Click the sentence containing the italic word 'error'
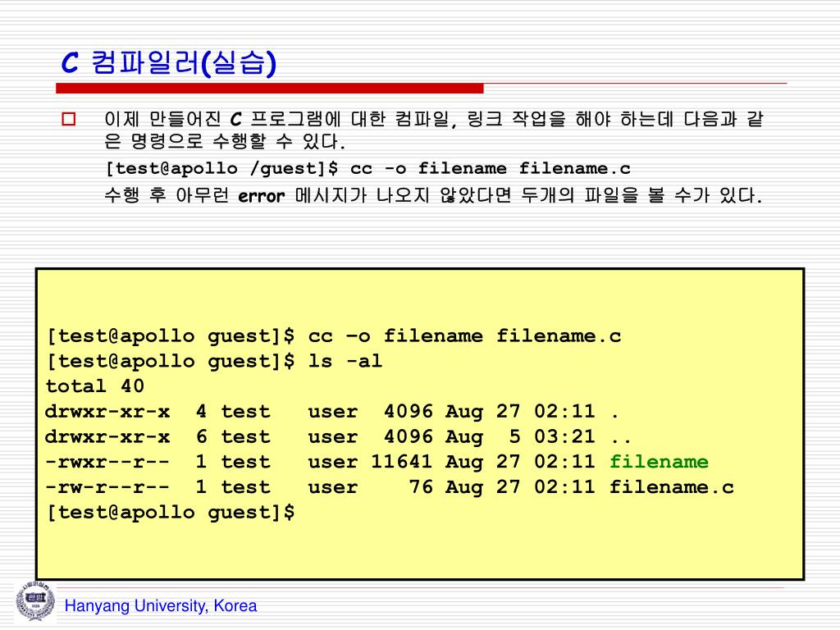 pos(433,195)
